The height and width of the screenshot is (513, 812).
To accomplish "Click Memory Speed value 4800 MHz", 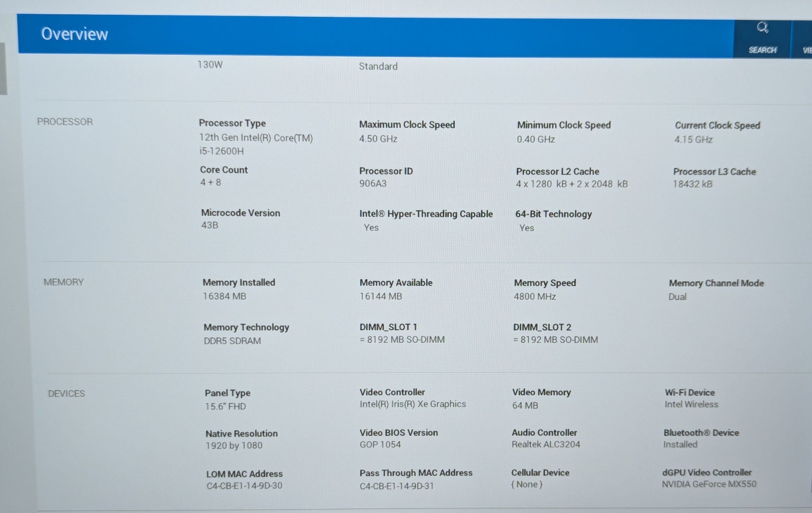I will click(x=535, y=297).
